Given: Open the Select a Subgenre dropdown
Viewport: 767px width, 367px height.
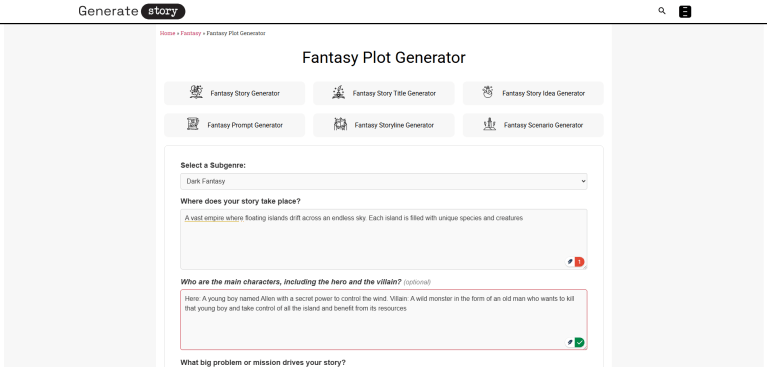Looking at the screenshot, I should coord(384,181).
